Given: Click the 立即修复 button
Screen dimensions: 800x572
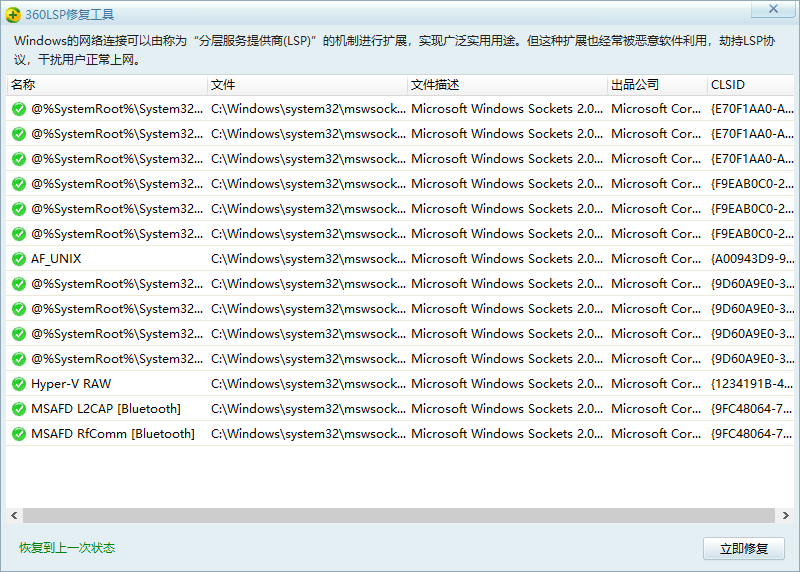Looking at the screenshot, I should (x=743, y=549).
